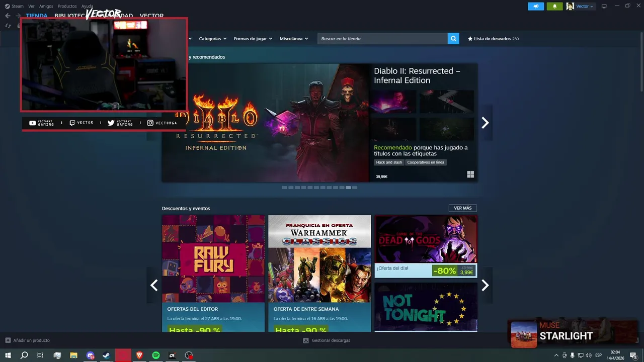This screenshot has width=644, height=362.
Task: Open the Diablo II Resurrected featured banner
Action: click(265, 123)
